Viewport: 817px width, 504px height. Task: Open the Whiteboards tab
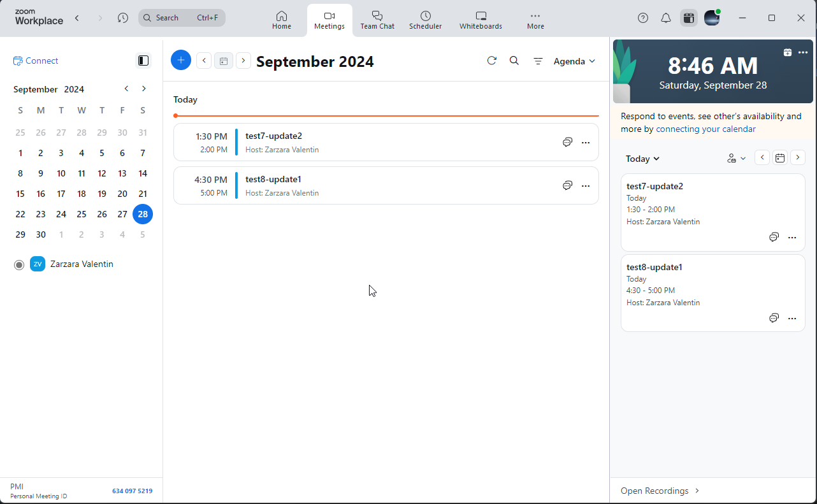tap(481, 20)
